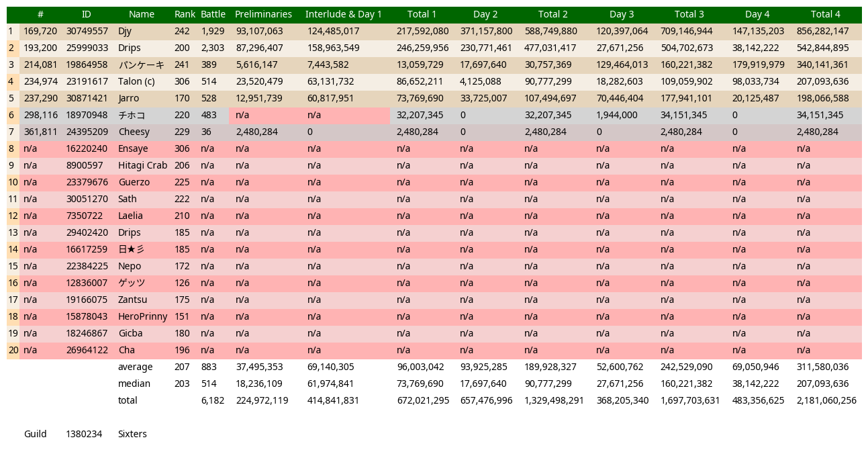Select the name cell Sath

coord(127,199)
